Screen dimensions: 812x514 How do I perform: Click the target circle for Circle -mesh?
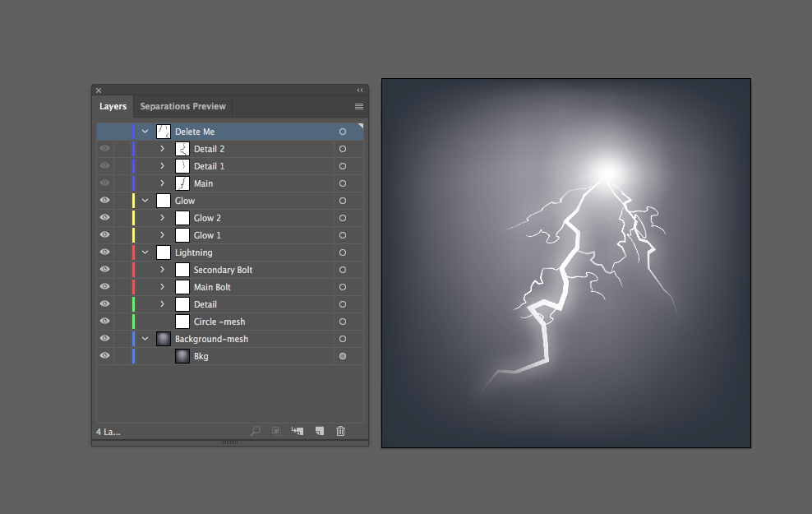coord(343,322)
